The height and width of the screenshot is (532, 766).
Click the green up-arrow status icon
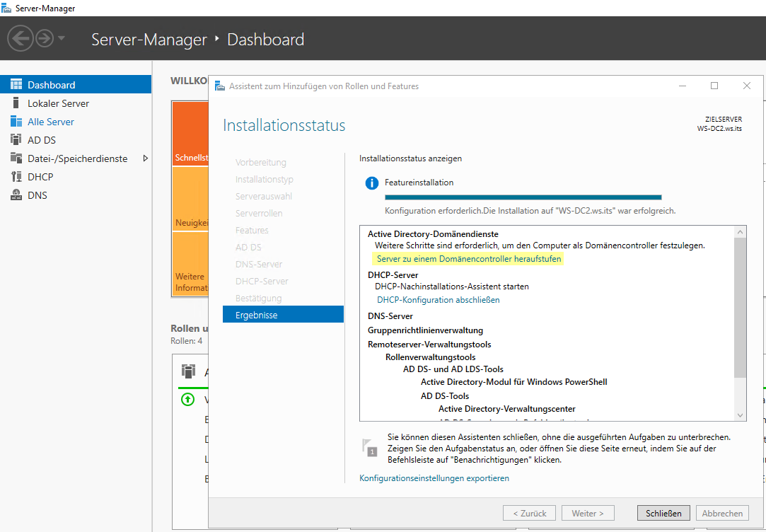187,399
